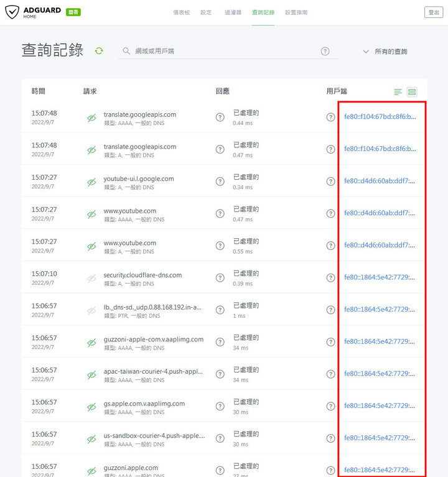The image size is (448, 477).
Task: Open the 設置指南 setup guide tab
Action: tap(296, 12)
